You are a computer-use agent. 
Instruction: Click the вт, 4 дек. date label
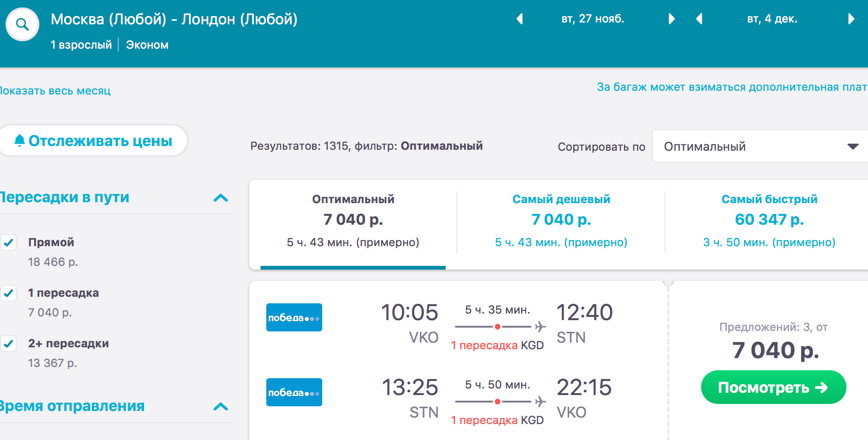(x=772, y=19)
